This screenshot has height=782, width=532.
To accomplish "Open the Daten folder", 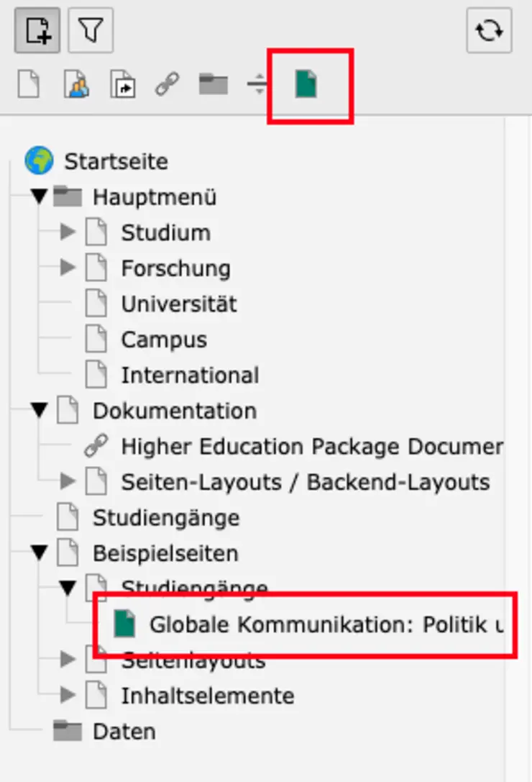I will coord(124,732).
